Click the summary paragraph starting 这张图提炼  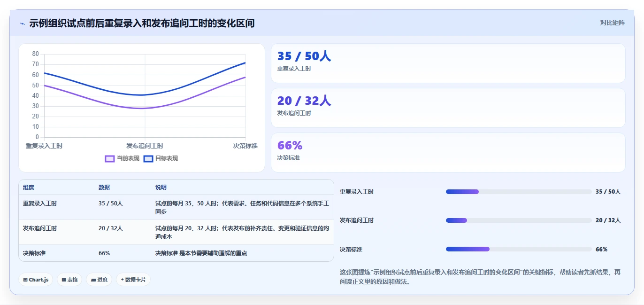(480, 277)
